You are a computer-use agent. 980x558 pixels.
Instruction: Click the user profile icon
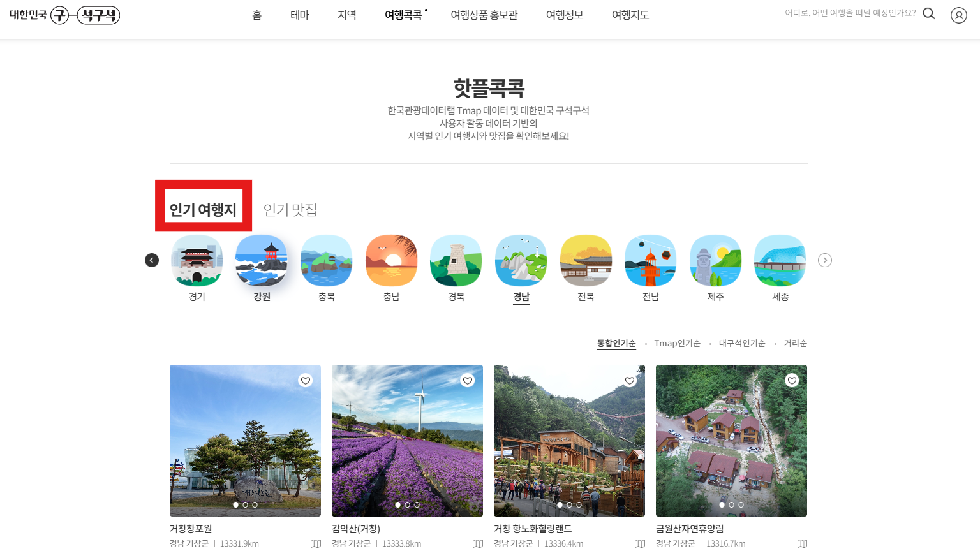coord(959,15)
